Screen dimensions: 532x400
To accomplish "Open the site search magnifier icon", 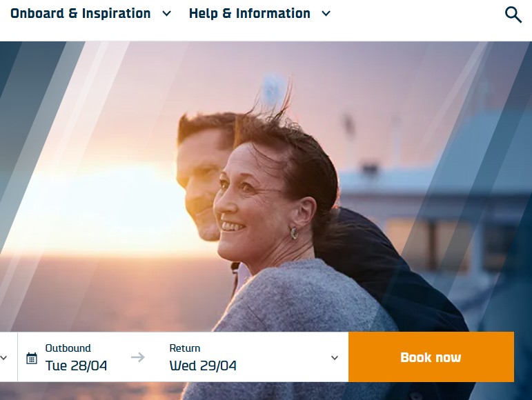I will (513, 14).
